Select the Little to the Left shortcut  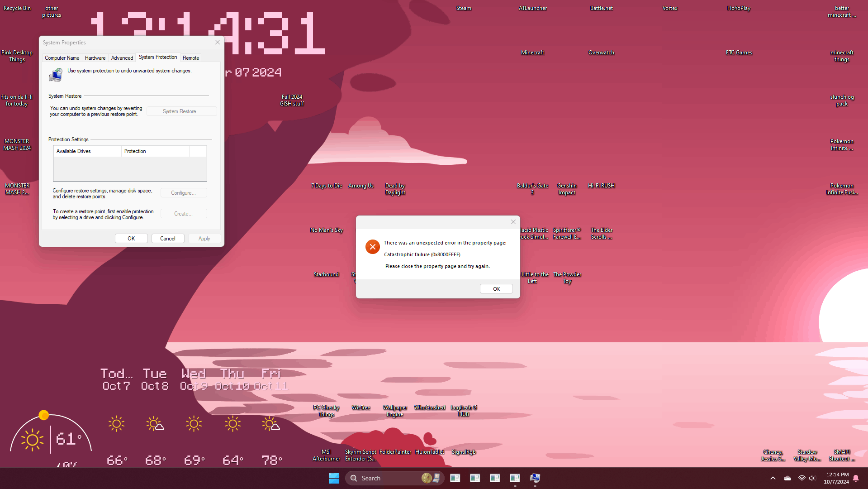[x=535, y=278]
